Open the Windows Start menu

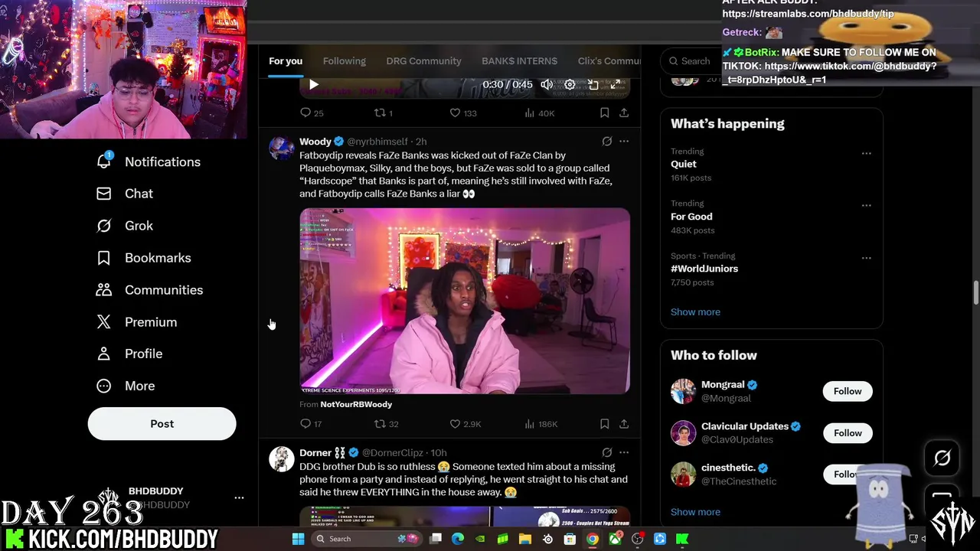(x=298, y=539)
